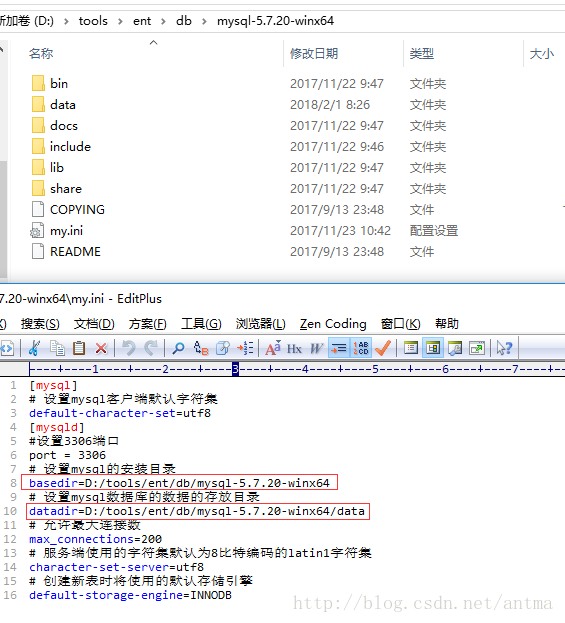Click editor line 10 datadir text
565x623 pixels.
point(197,511)
